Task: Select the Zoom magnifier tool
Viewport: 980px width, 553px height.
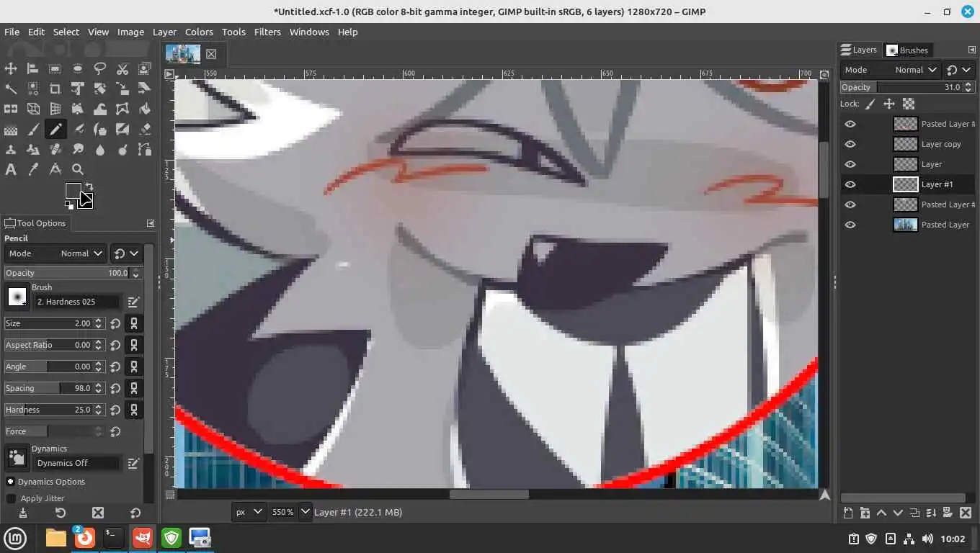Action: click(x=77, y=170)
